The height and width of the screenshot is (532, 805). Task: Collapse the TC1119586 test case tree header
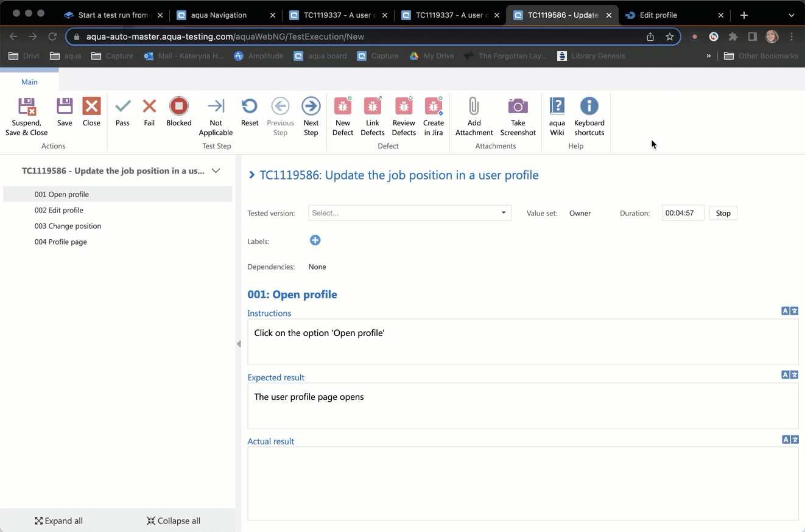click(216, 171)
